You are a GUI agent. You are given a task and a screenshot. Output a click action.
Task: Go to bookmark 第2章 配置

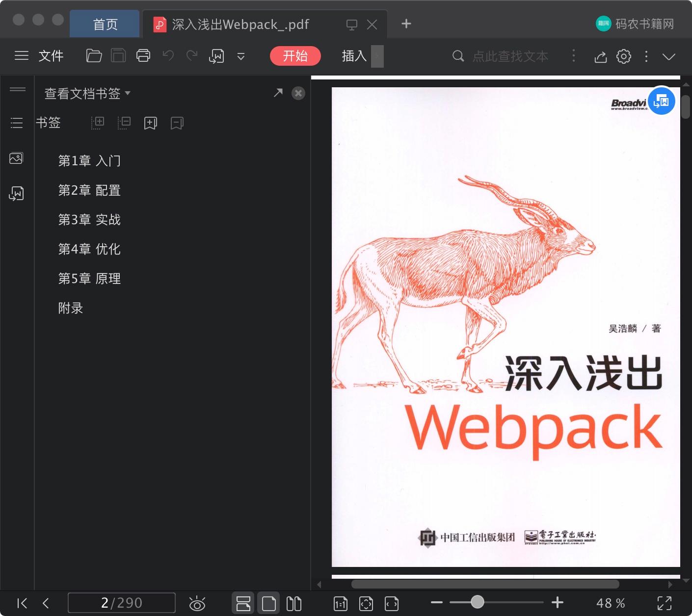[89, 190]
